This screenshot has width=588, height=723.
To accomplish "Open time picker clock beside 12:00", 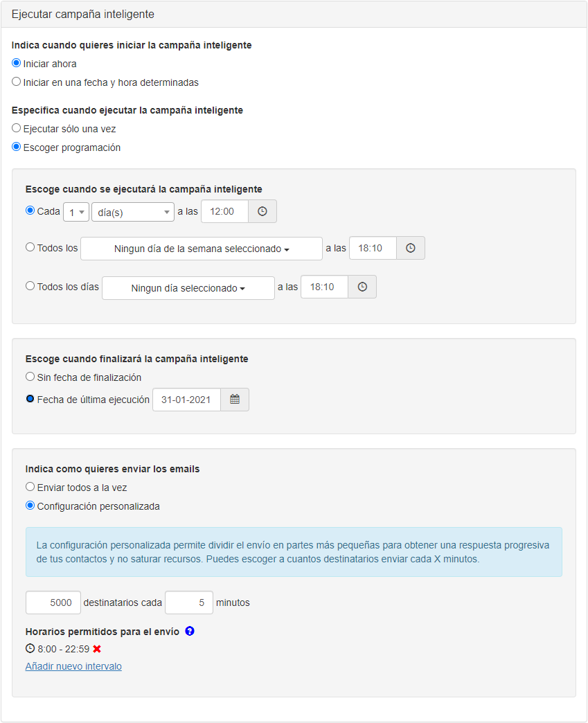I will (x=262, y=211).
